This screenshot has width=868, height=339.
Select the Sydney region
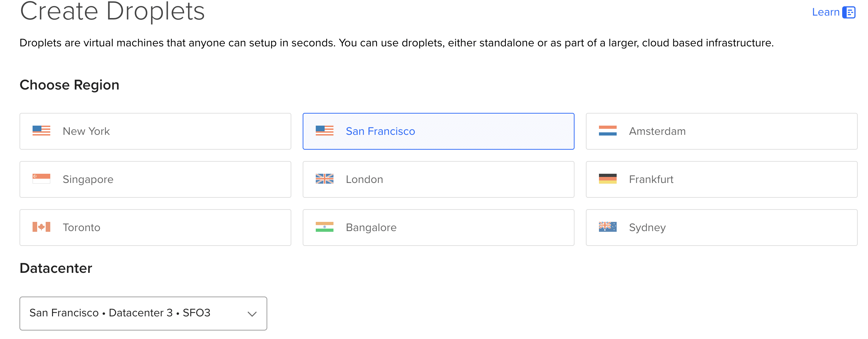click(721, 227)
